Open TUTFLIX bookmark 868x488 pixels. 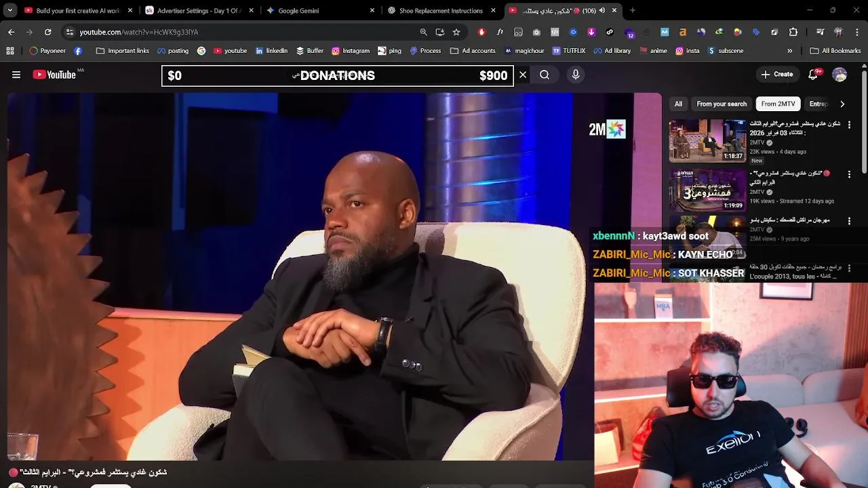(x=569, y=51)
